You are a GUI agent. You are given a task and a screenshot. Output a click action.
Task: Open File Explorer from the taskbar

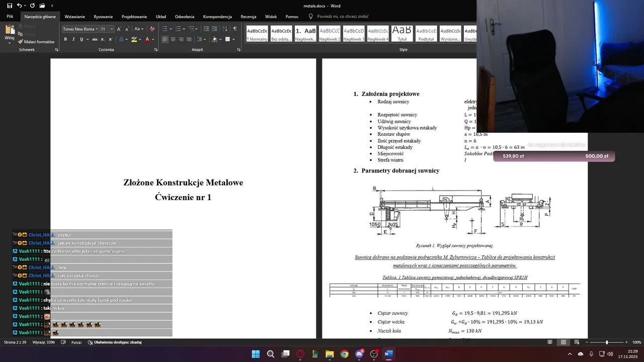(330, 354)
